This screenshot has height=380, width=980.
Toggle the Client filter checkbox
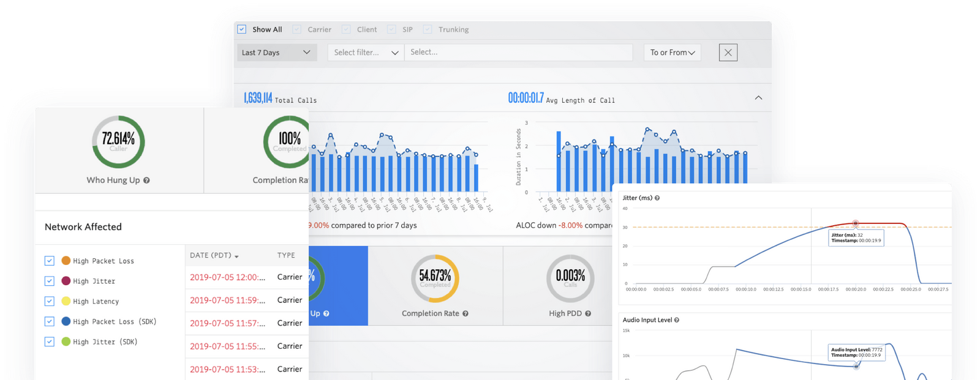tap(346, 29)
